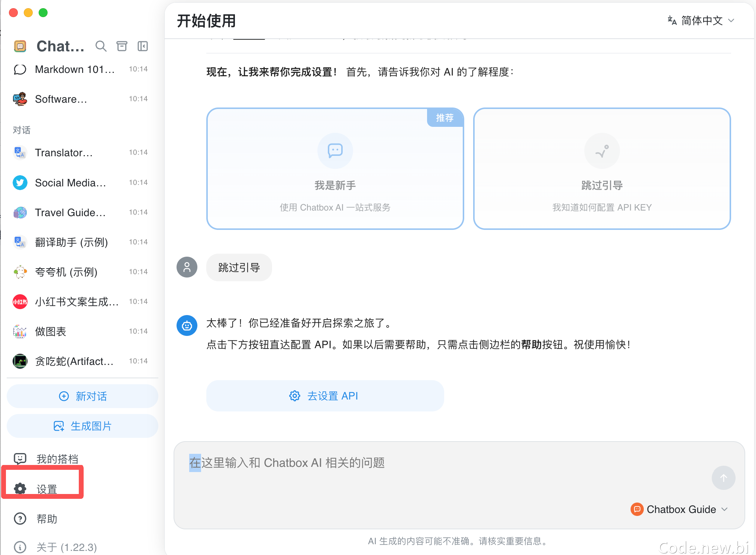Viewport: 756px width, 555px height.
Task: Expand the Chatbox Guide model selector
Action: pos(679,509)
